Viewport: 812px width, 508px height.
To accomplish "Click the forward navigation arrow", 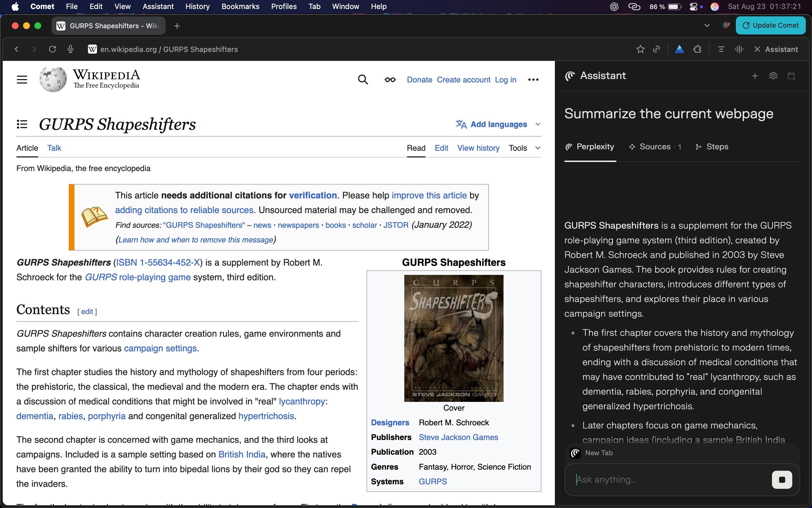I will [34, 49].
